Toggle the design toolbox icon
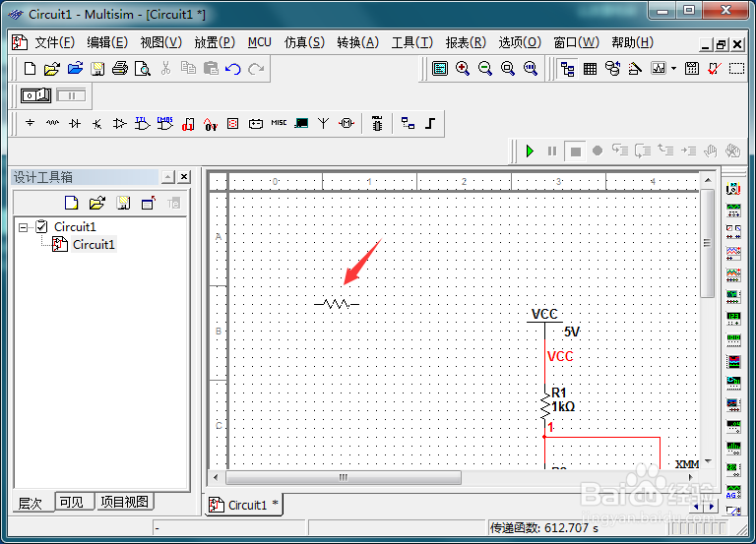756x544 pixels. 567,69
